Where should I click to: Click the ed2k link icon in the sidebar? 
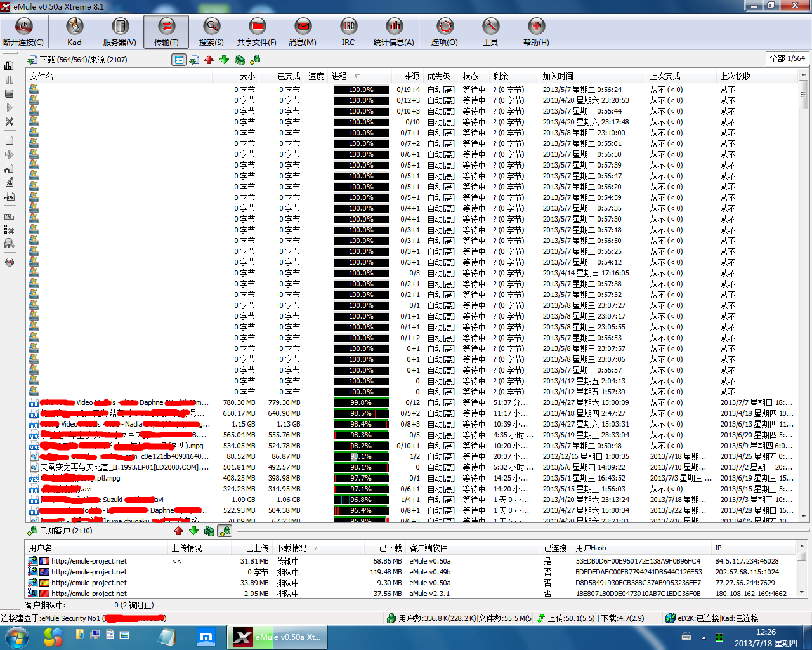(x=10, y=197)
